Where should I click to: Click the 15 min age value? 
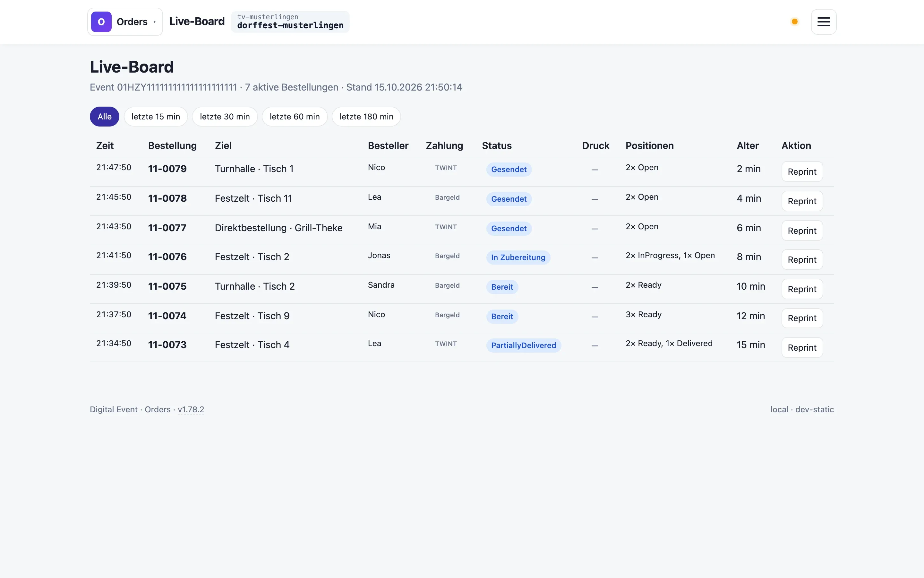point(751,345)
